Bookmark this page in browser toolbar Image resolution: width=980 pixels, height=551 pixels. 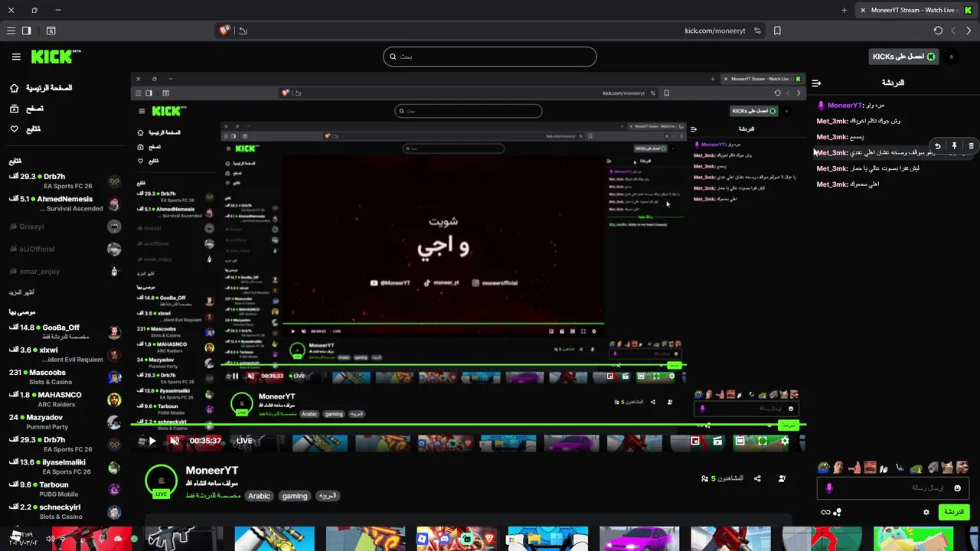click(777, 31)
